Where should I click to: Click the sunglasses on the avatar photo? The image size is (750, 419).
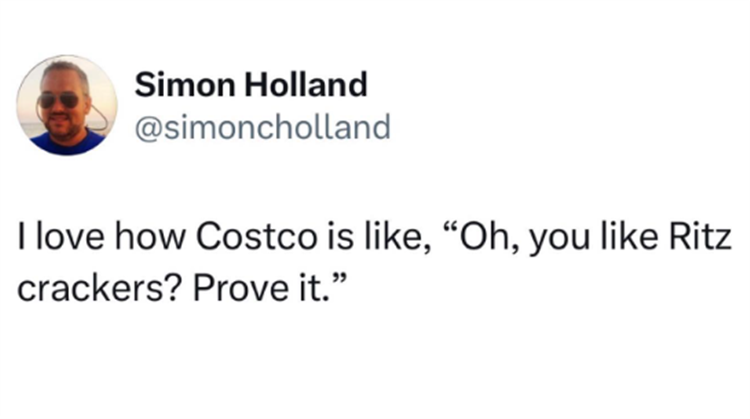point(59,99)
